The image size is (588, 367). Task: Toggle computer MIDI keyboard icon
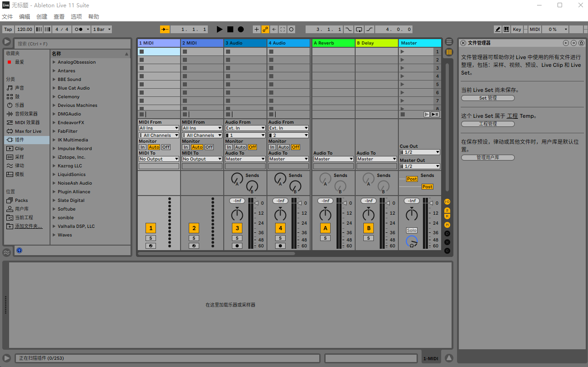[506, 29]
